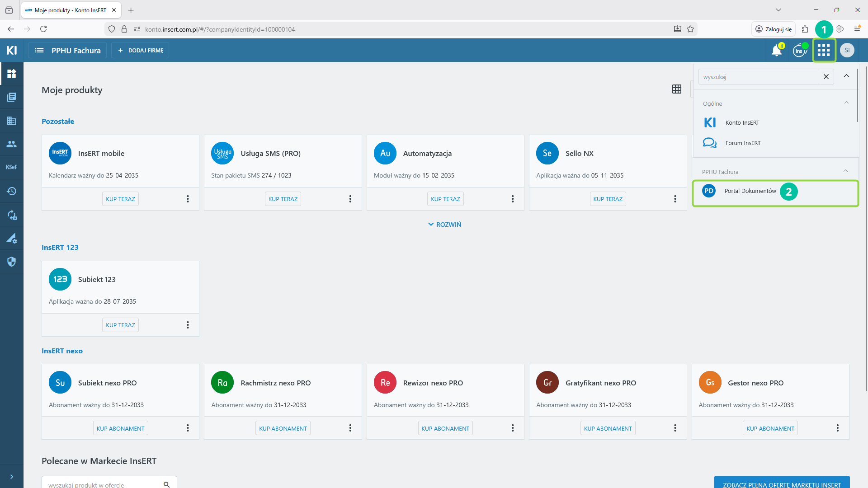Click the notifications bell icon
The width and height of the screenshot is (868, 488).
coord(777,50)
